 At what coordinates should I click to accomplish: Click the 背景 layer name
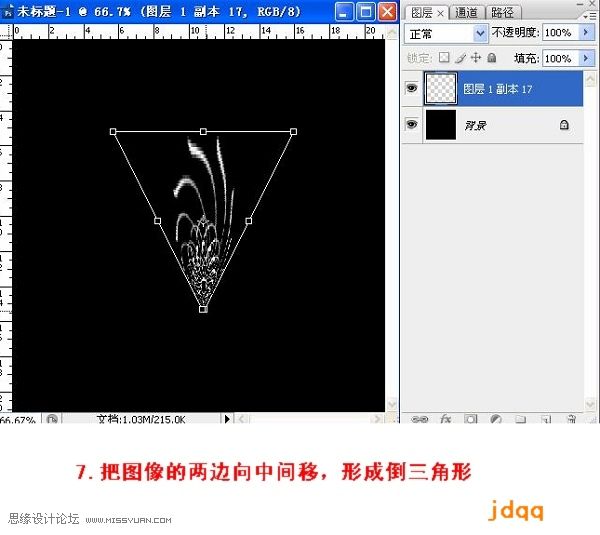click(x=475, y=125)
